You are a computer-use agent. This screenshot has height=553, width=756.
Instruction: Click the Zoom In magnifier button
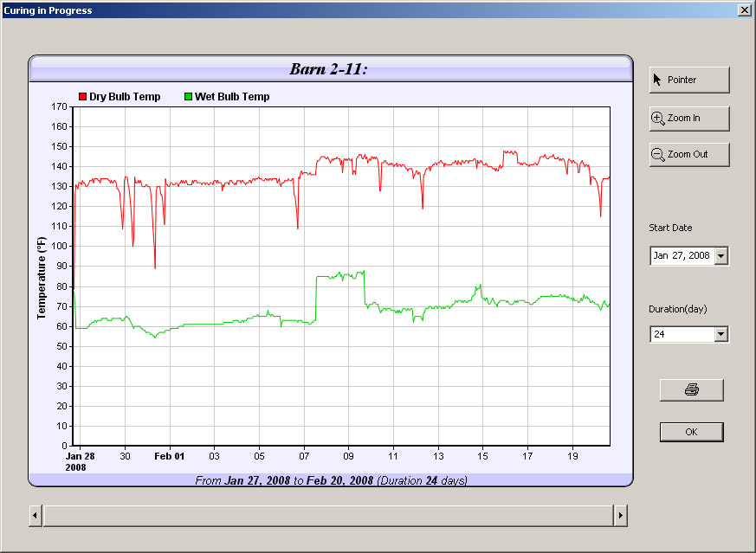click(x=689, y=118)
